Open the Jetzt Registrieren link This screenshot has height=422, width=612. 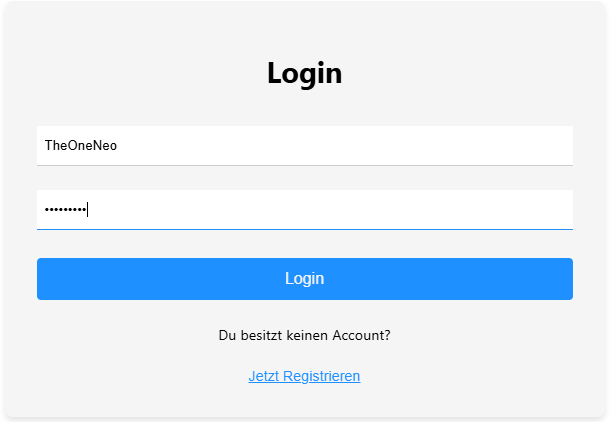[304, 376]
